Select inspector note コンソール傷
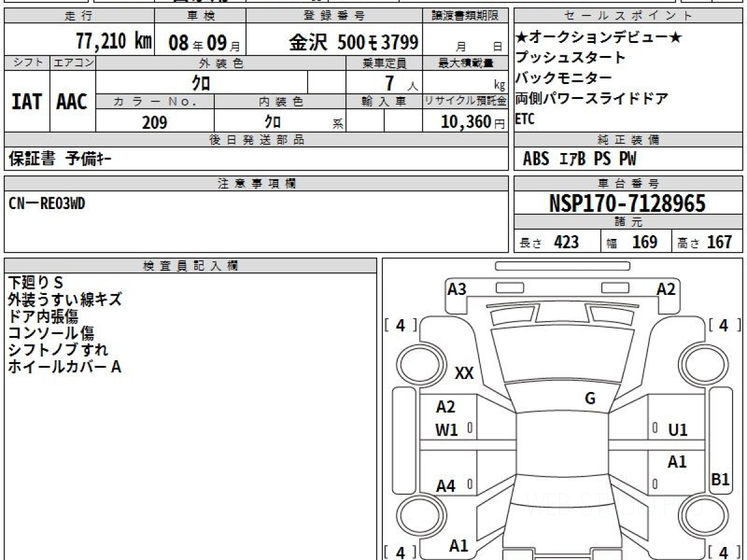The image size is (747, 560). [x=51, y=333]
